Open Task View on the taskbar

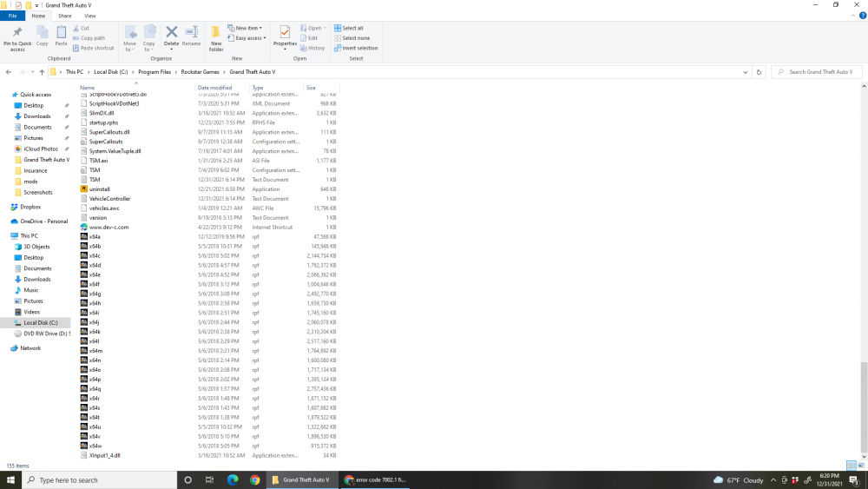point(209,480)
